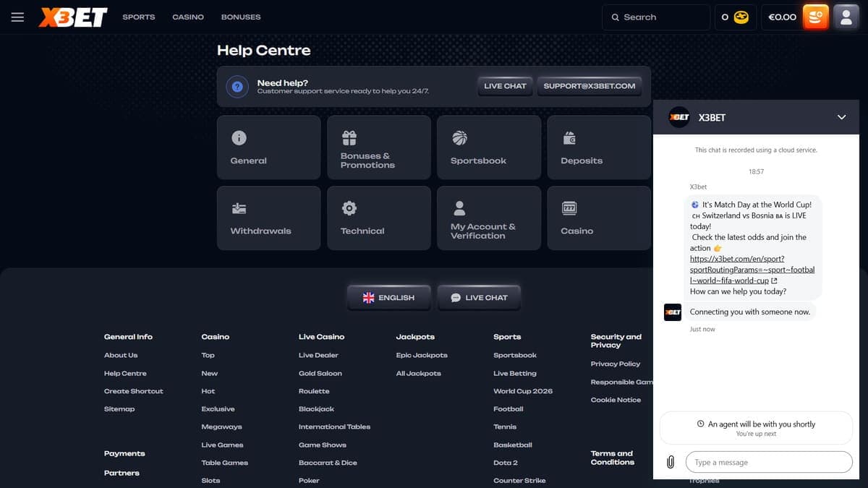868x488 pixels.
Task: Open the Gold Saloon footer link
Action: point(320,373)
